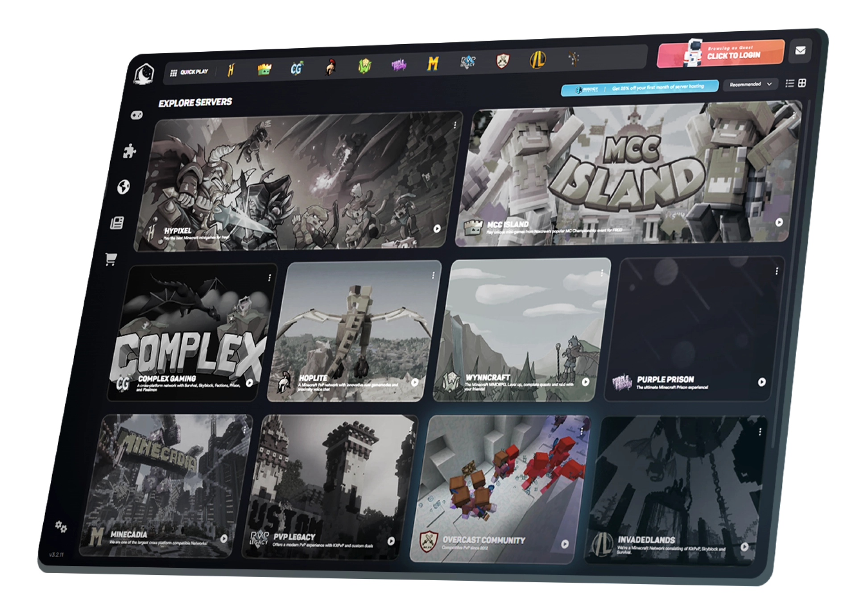Open the Lunar Client moon logo home
Image resolution: width=868 pixels, height=607 pixels.
pyautogui.click(x=144, y=74)
